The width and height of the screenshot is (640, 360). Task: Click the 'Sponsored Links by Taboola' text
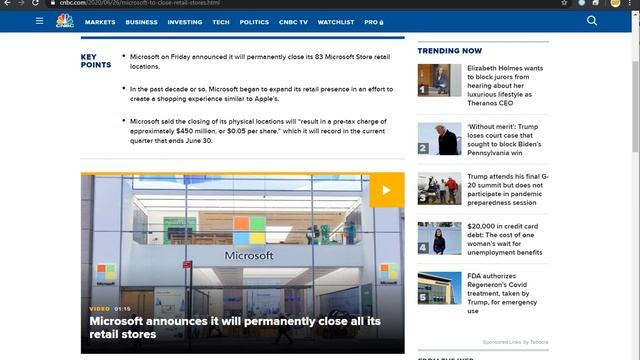[x=516, y=342]
